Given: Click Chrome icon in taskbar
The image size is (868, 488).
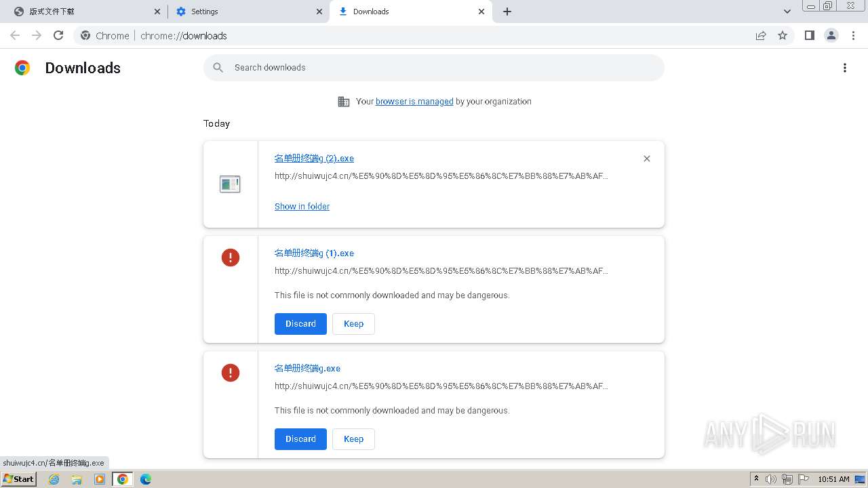Looking at the screenshot, I should pos(122,479).
